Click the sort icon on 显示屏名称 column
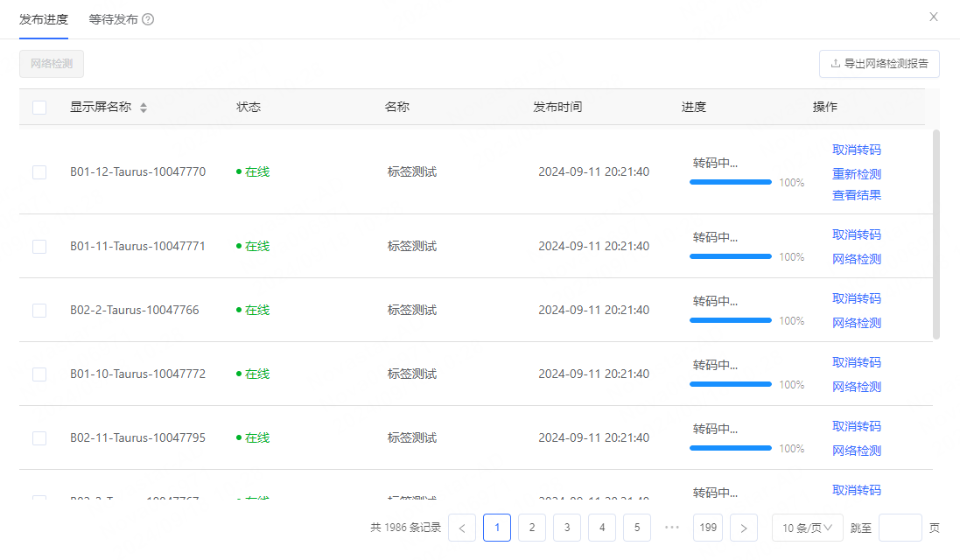Screen dimensions: 960x560 tap(144, 108)
